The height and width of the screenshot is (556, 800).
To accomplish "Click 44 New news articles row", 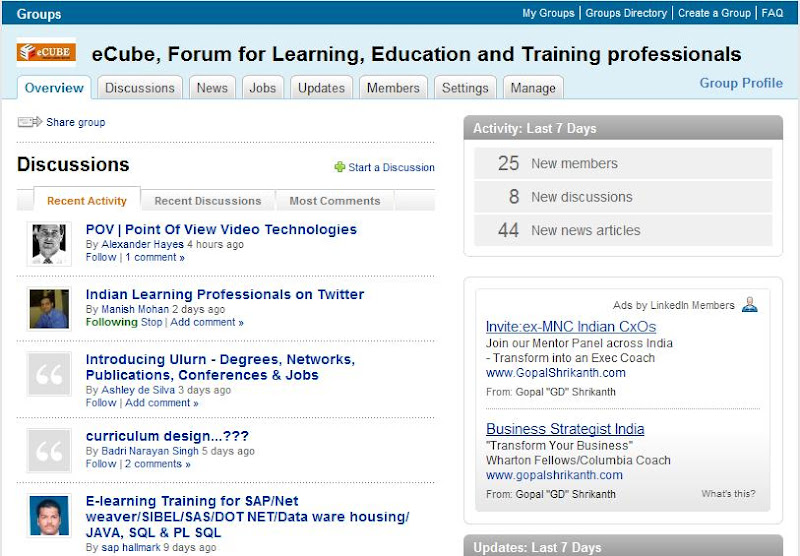I will coord(623,230).
